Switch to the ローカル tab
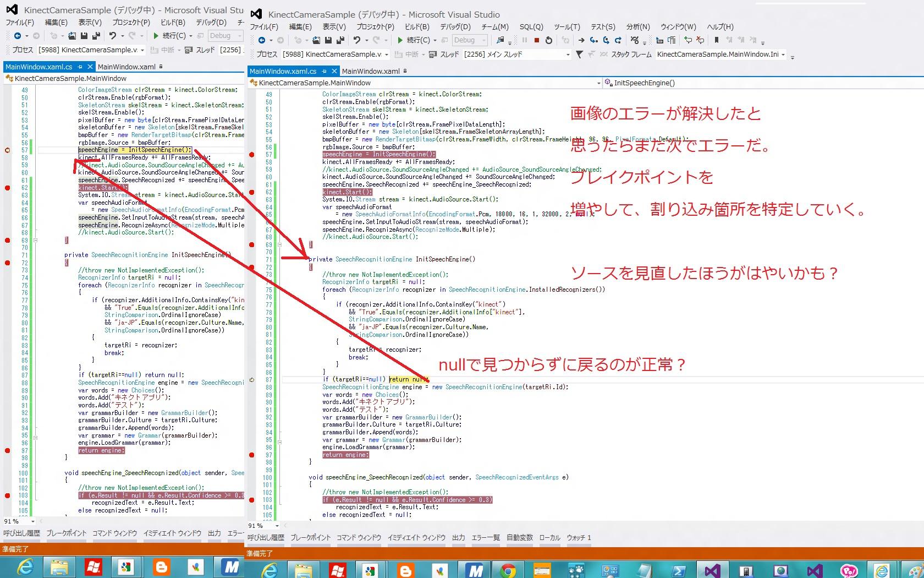The height and width of the screenshot is (578, 924). (x=549, y=538)
